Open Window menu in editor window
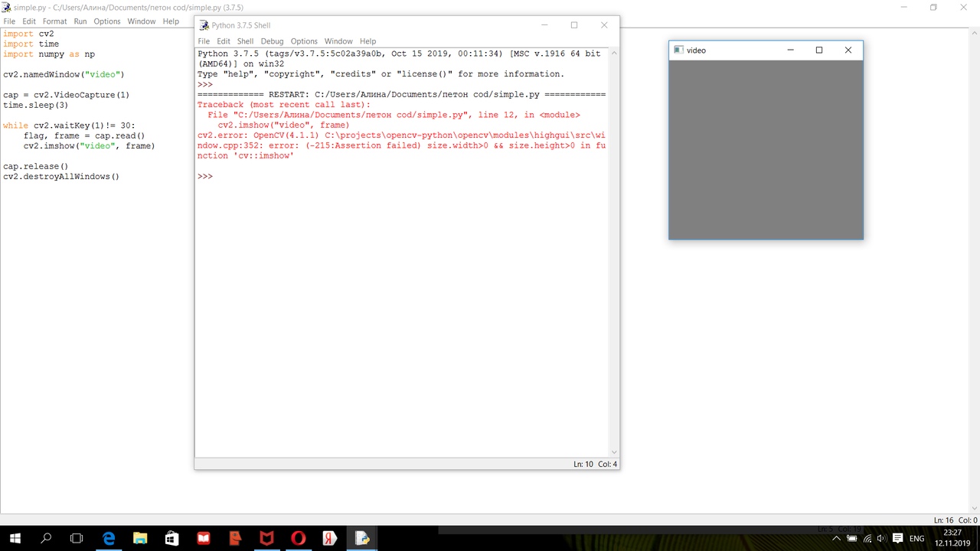The image size is (980, 551). pos(142,21)
